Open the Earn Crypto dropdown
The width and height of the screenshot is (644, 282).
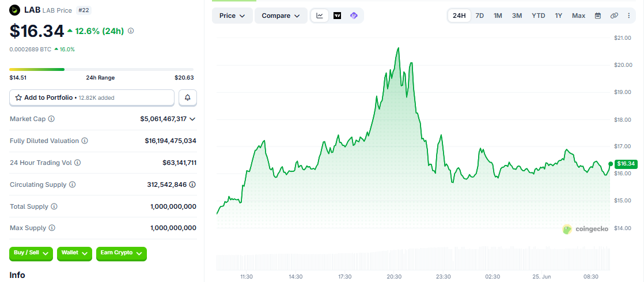(x=121, y=254)
